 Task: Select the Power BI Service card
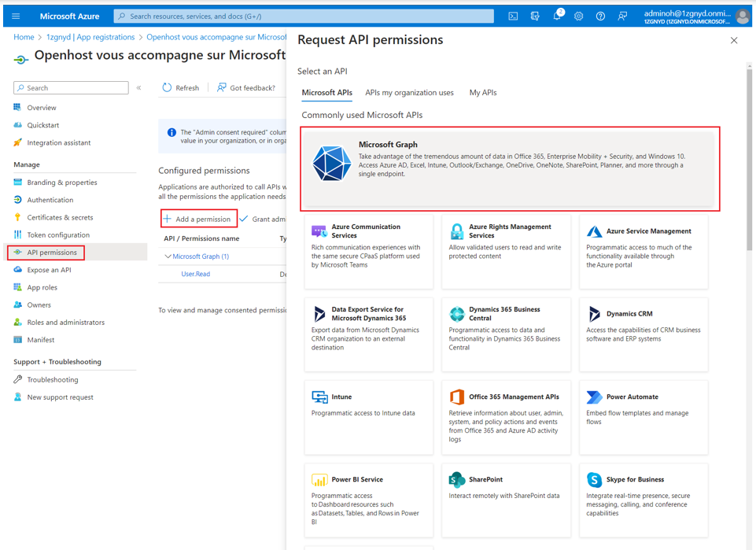(369, 500)
